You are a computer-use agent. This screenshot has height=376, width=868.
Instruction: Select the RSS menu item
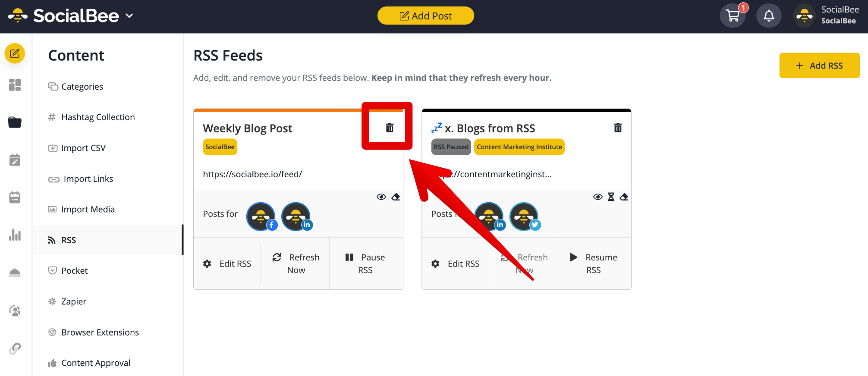(x=108, y=240)
